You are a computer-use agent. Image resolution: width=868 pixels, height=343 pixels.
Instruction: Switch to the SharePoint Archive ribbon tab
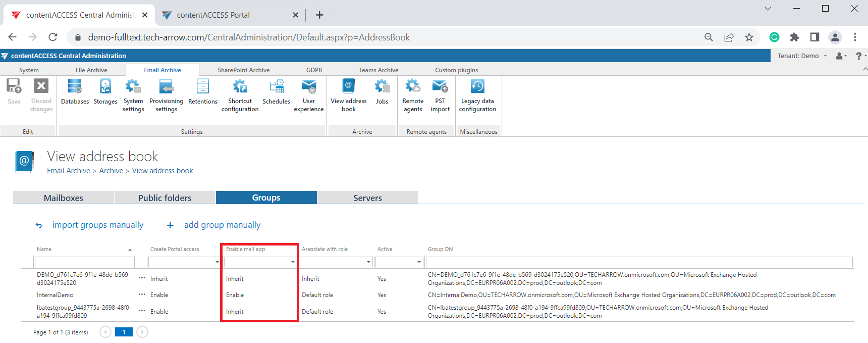click(243, 70)
